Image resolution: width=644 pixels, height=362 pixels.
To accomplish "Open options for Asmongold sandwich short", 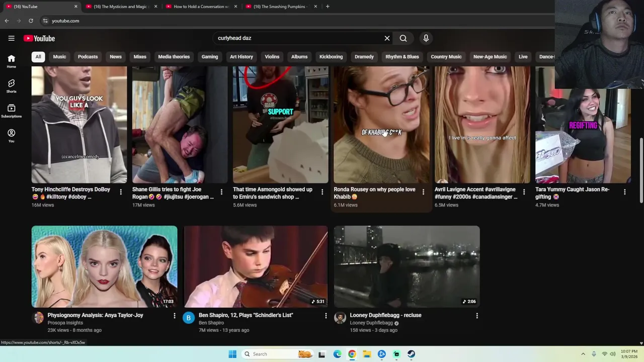I will 322,192.
